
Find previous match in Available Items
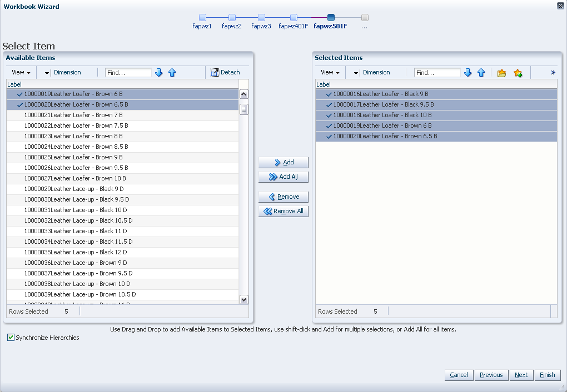pos(172,73)
